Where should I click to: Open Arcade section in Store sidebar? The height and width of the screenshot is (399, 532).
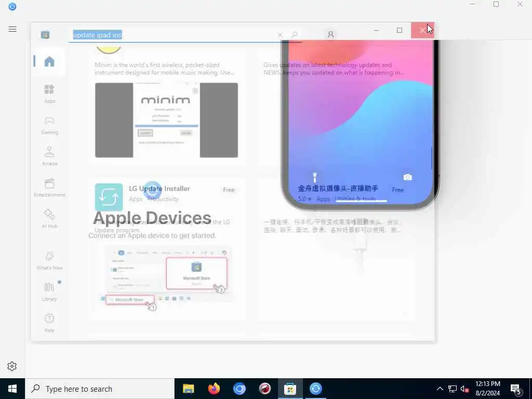[x=49, y=156]
